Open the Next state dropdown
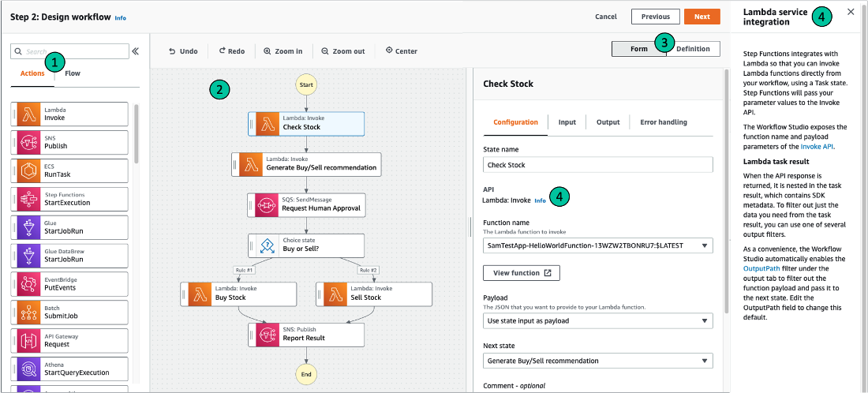Screen dimensions: 868x393 coord(598,361)
